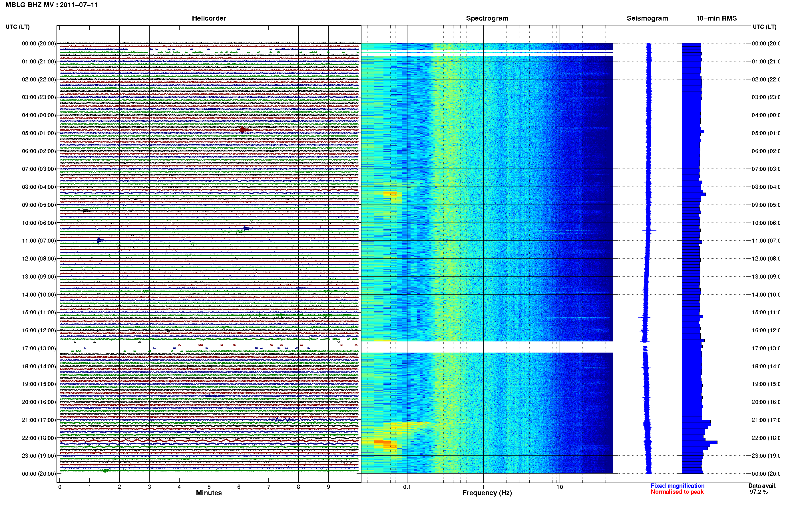The image size is (812, 508).
Task: Click the Frequency (Hz) axis label
Action: pos(487,493)
